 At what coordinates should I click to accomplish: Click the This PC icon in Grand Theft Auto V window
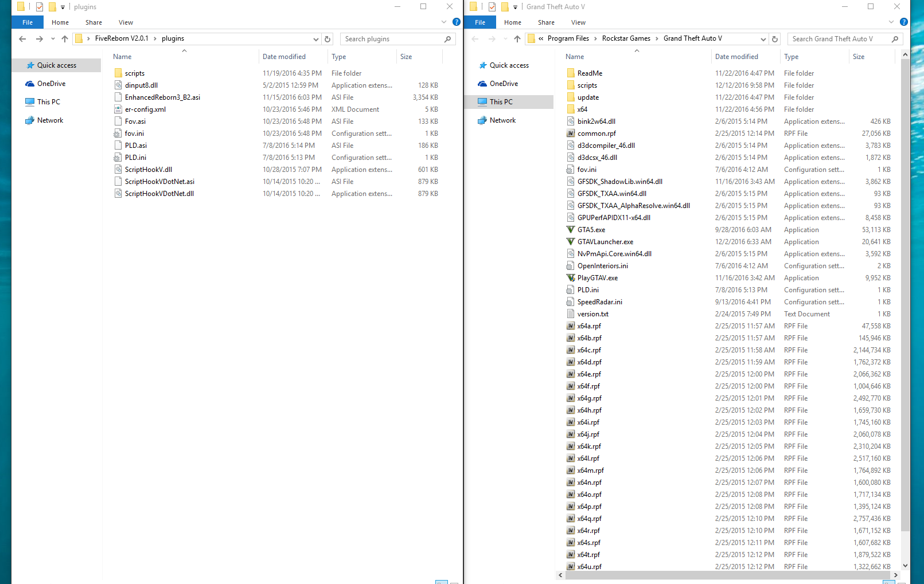tap(482, 102)
